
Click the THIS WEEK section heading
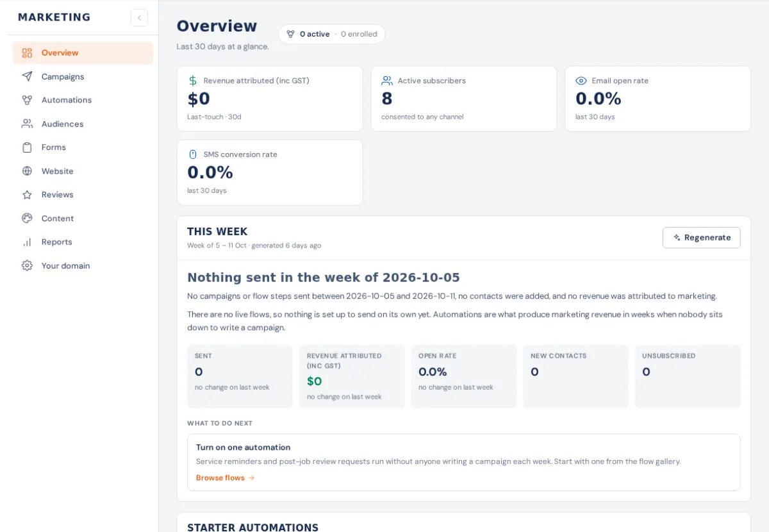tap(217, 232)
